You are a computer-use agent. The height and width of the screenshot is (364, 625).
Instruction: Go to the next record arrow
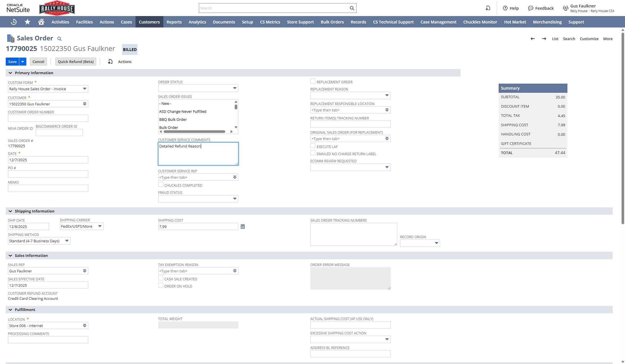544,39
